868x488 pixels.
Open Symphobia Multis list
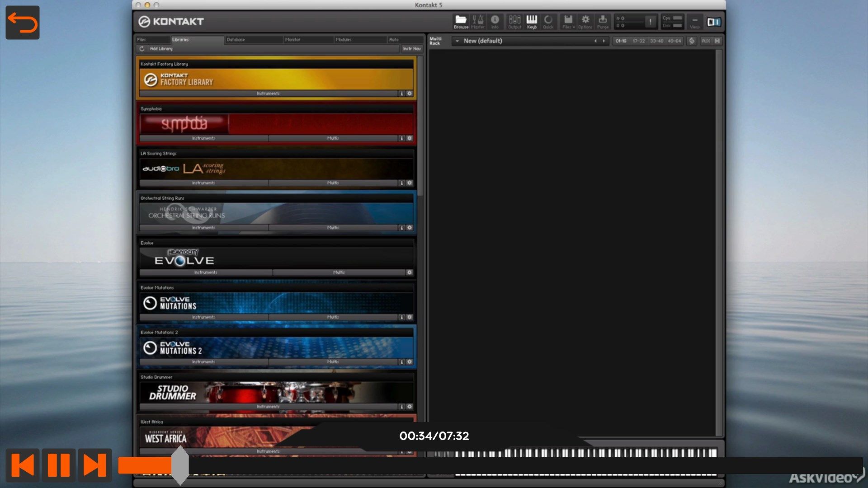pos(333,138)
